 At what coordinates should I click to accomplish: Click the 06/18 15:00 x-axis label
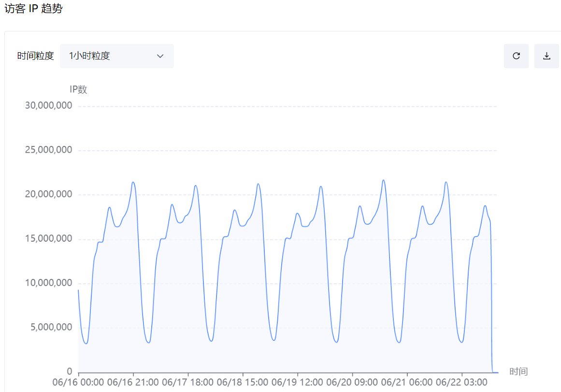(x=243, y=382)
